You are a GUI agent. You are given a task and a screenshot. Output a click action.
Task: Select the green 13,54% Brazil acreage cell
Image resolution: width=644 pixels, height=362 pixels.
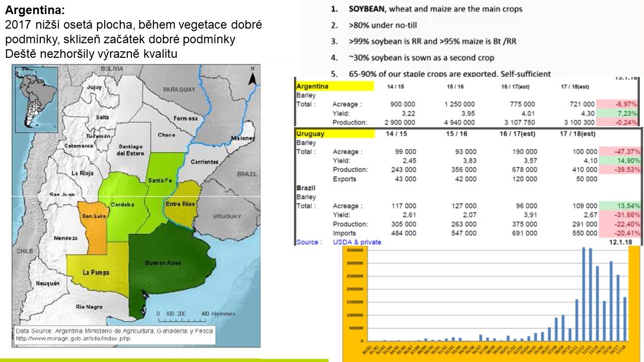coord(618,206)
